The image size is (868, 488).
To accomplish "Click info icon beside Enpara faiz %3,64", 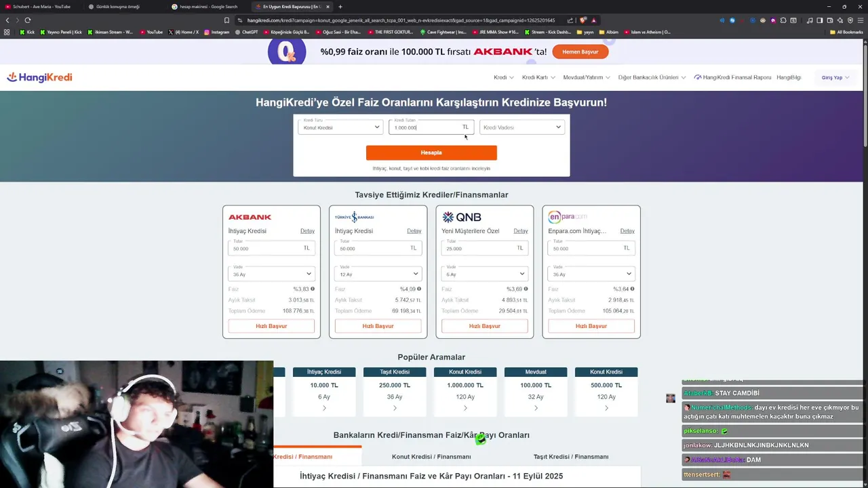I will [633, 289].
